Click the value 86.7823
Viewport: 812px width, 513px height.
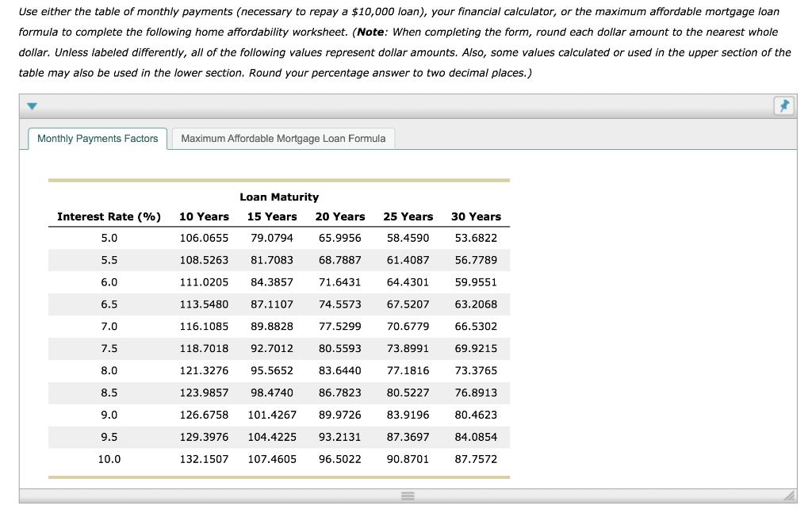[340, 392]
